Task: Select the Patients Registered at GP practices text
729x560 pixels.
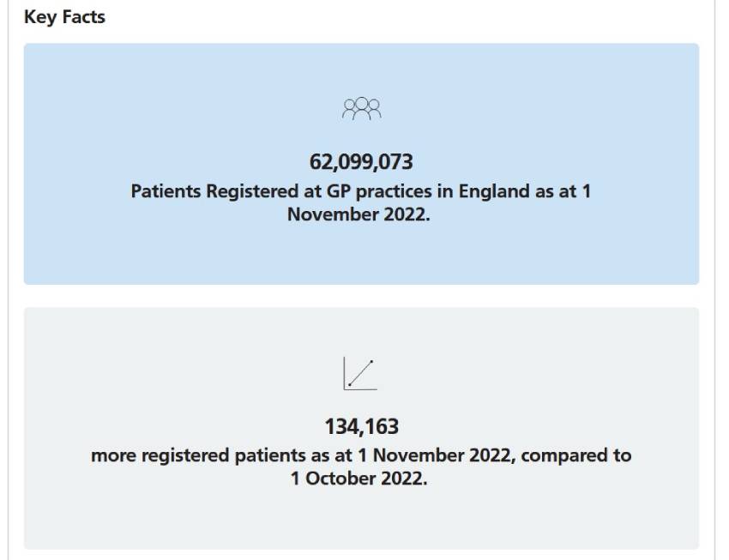Action: coord(361,202)
